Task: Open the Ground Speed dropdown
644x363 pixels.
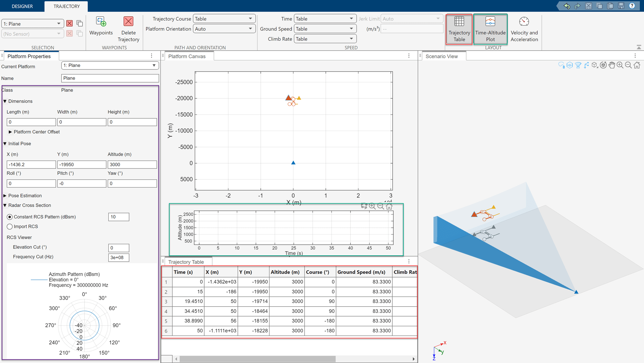Action: [x=325, y=29]
